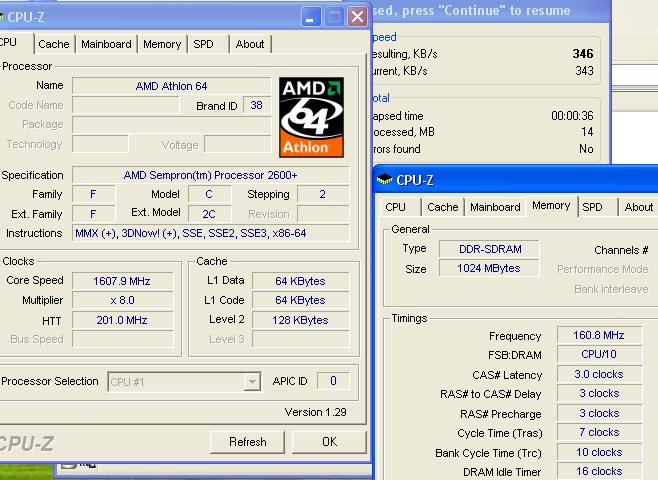Click the FSB:DRAM value CPU/10
Viewport: 658px width, 480px height.
point(599,354)
